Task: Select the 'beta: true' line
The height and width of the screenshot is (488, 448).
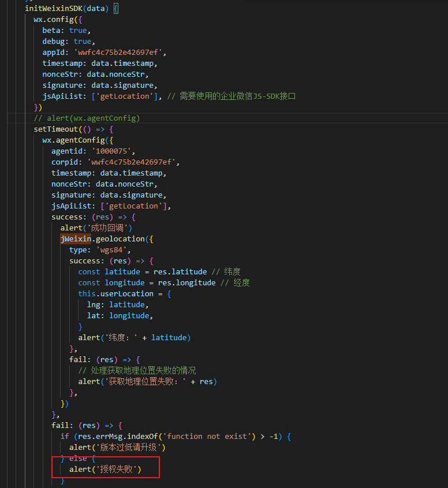Action: [66, 31]
